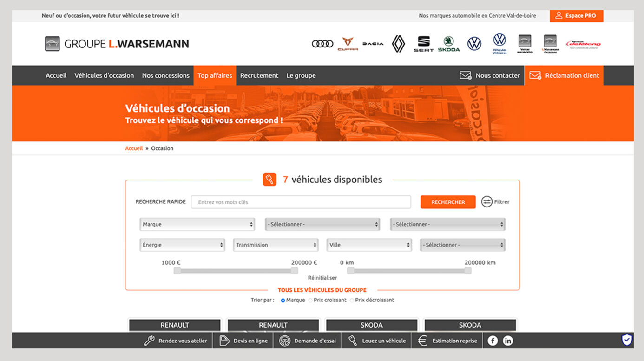Open the Recrutement menu item

tap(259, 75)
